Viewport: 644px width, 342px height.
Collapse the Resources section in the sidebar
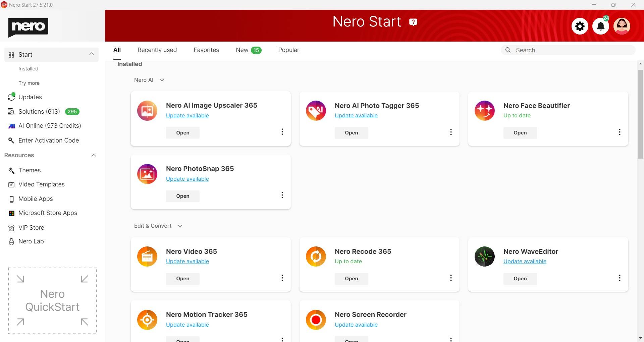coord(94,155)
